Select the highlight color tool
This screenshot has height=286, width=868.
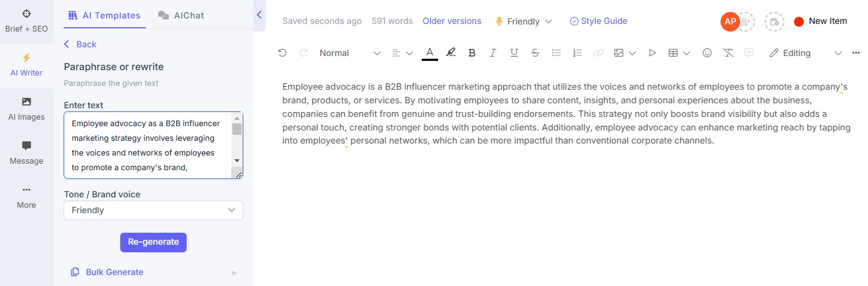tap(451, 53)
